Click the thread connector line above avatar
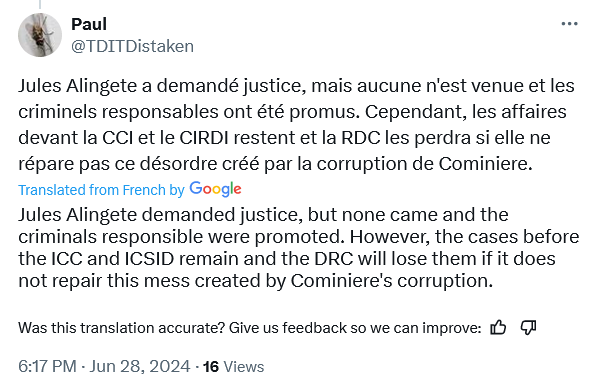This screenshot has height=387, width=598. point(40,5)
